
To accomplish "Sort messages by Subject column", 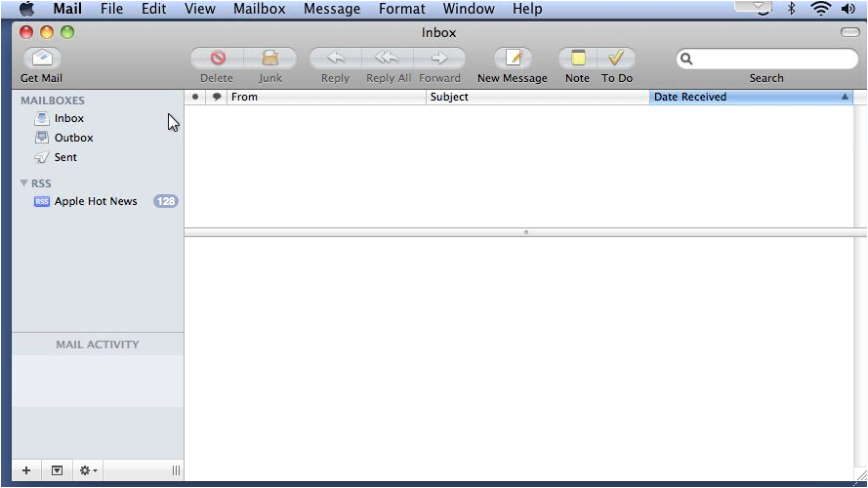I will point(538,97).
